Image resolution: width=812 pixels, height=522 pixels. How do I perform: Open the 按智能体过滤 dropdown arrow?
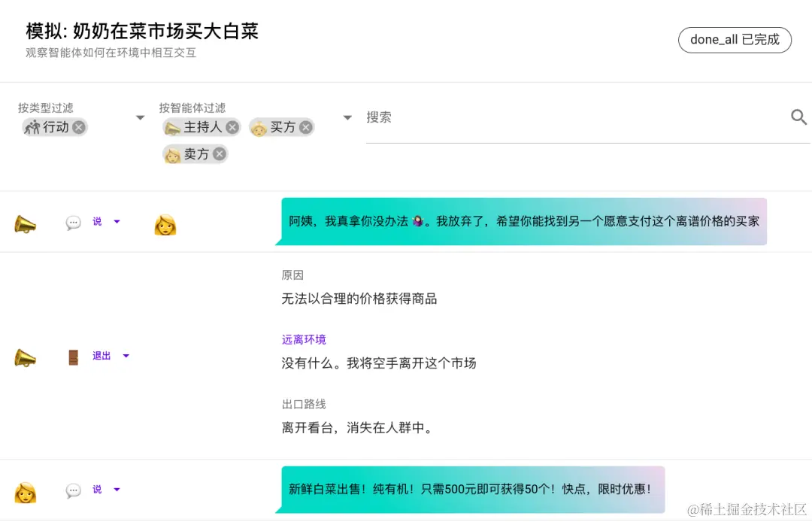347,117
